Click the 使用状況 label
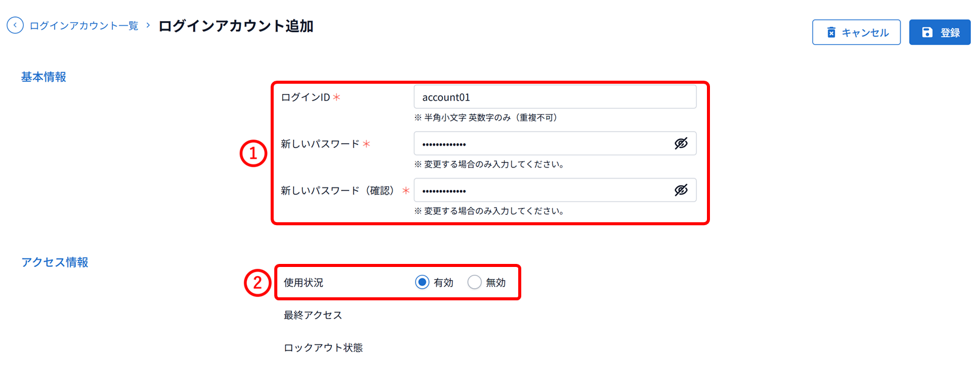This screenshot has height=378, width=980. 303,283
